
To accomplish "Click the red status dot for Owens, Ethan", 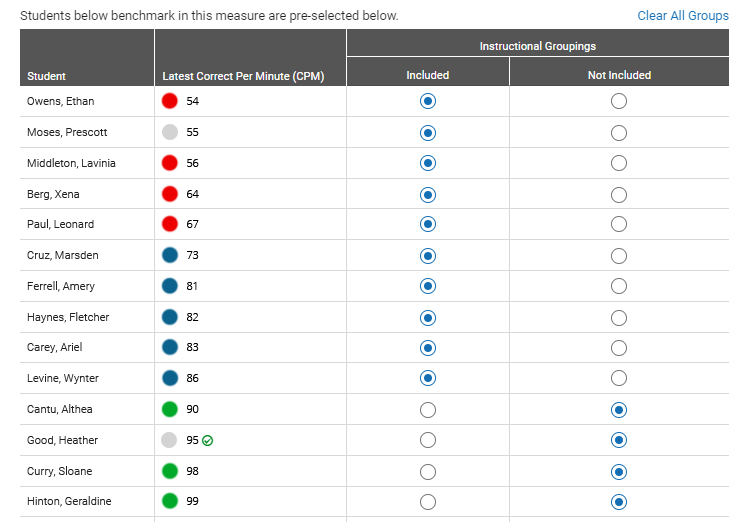I will (x=170, y=101).
